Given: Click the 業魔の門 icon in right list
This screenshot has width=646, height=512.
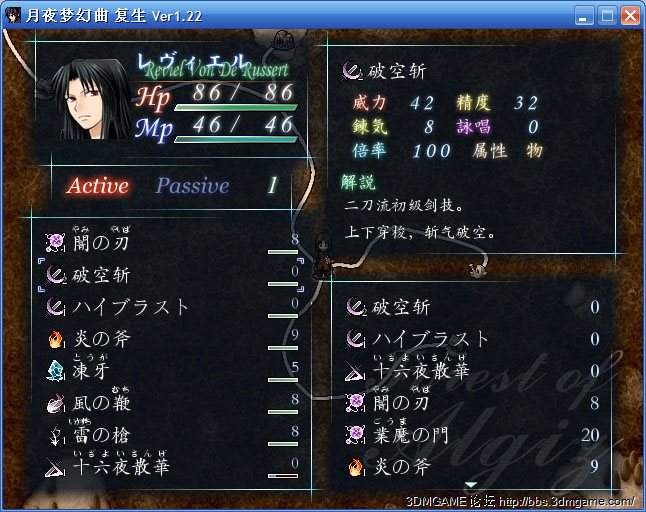Looking at the screenshot, I should (355, 435).
